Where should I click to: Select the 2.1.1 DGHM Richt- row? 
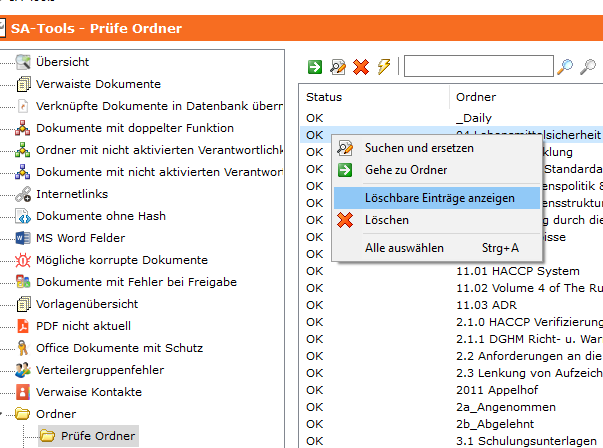pos(451,339)
